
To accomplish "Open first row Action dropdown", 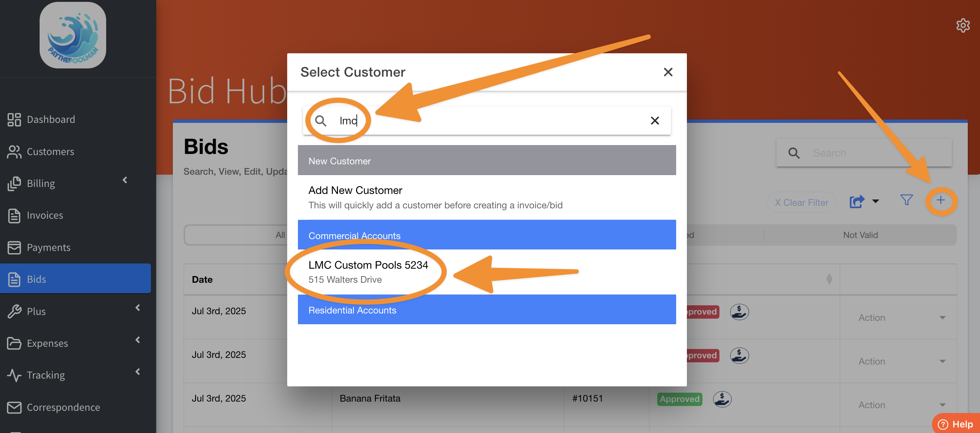I will click(x=901, y=318).
